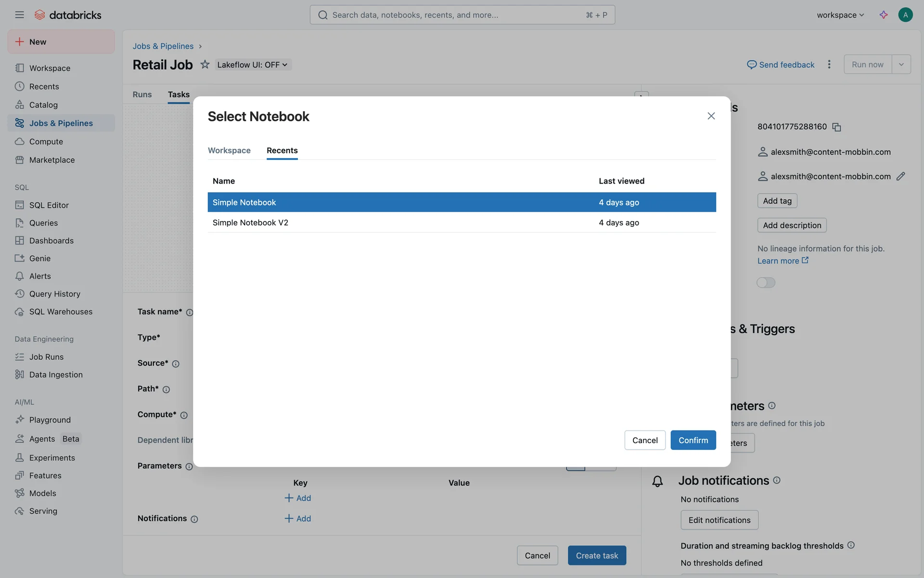Open the kebab menu next to Send feedback
Screen dimensions: 924x578
(x=829, y=65)
